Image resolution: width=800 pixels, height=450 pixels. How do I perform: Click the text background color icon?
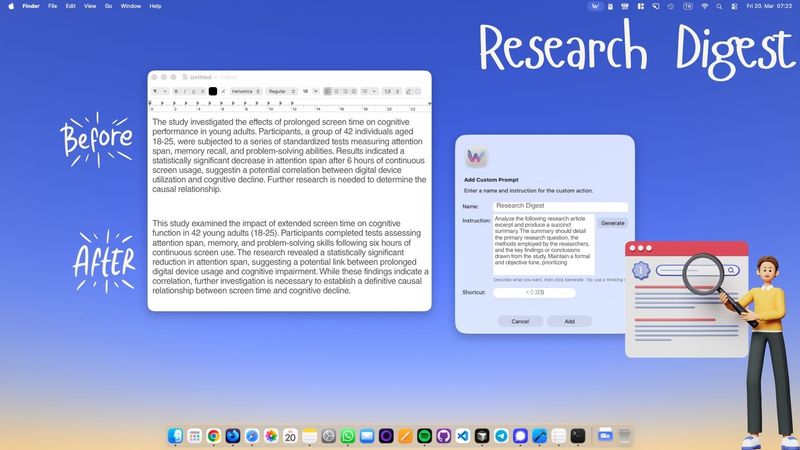(223, 91)
